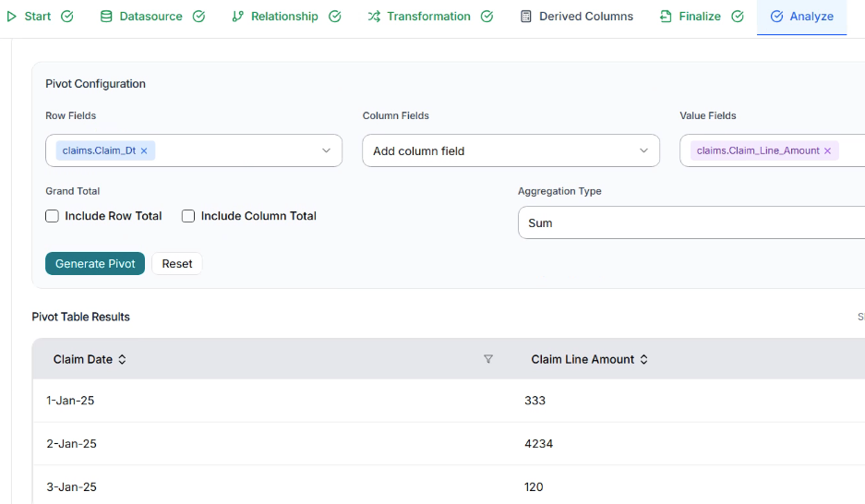Image resolution: width=865 pixels, height=504 pixels.
Task: Click the Start step play icon
Action: point(12,17)
